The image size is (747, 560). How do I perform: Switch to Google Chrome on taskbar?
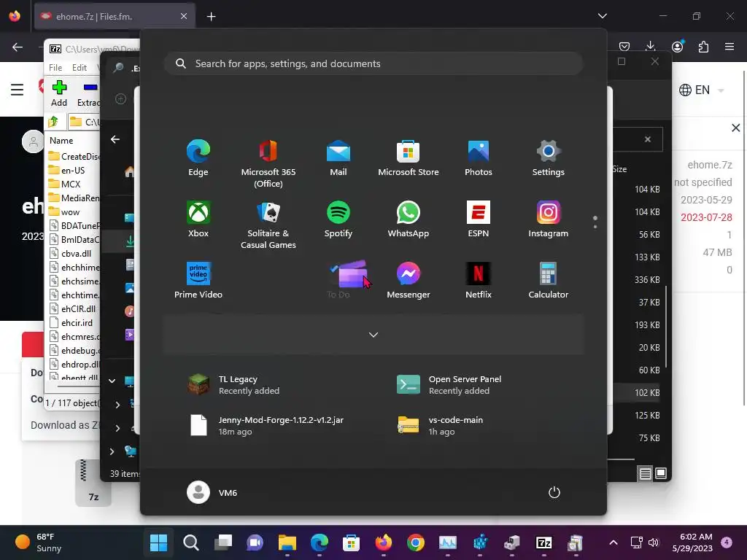415,542
